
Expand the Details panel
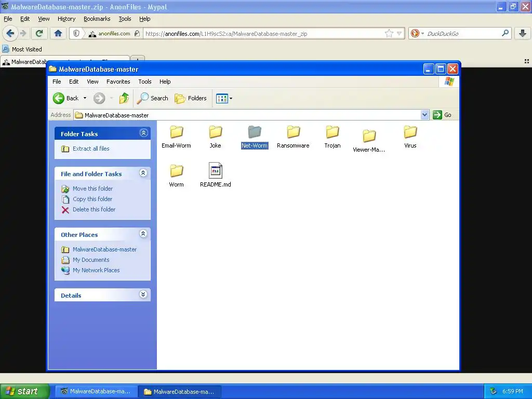[x=143, y=295]
